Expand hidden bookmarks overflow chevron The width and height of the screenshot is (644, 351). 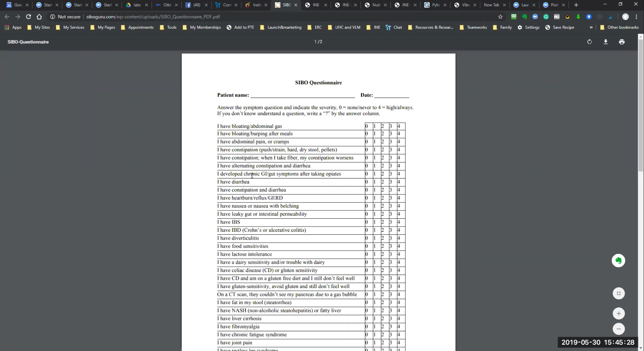pyautogui.click(x=591, y=27)
